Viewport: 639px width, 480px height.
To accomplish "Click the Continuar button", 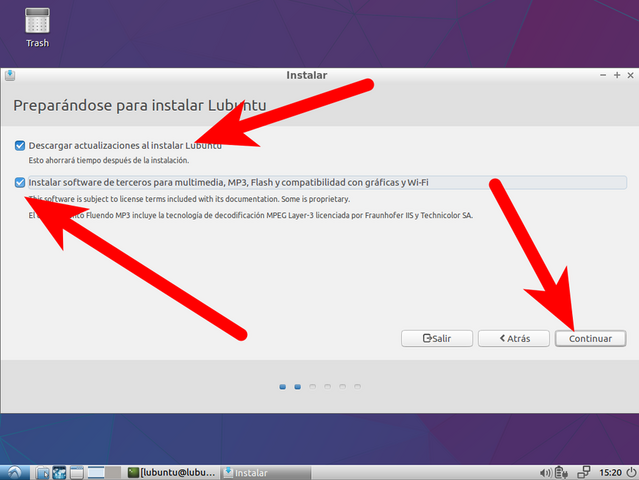I will pos(590,338).
